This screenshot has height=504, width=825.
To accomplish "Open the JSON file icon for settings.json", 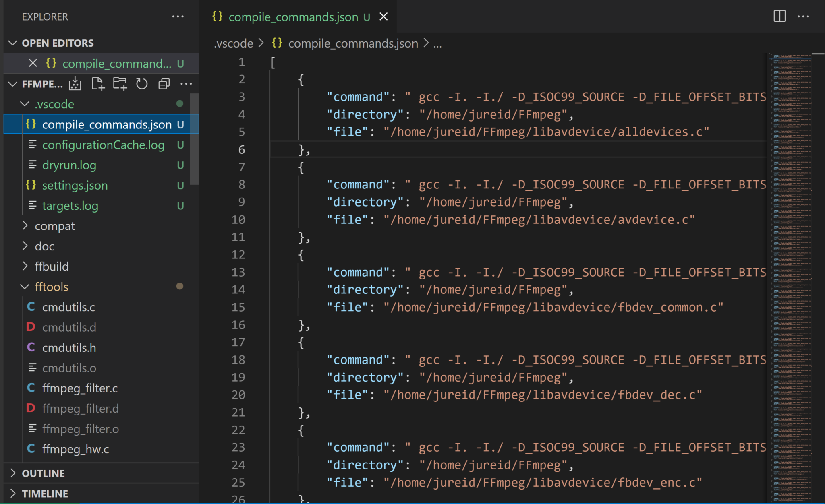I will (x=31, y=185).
